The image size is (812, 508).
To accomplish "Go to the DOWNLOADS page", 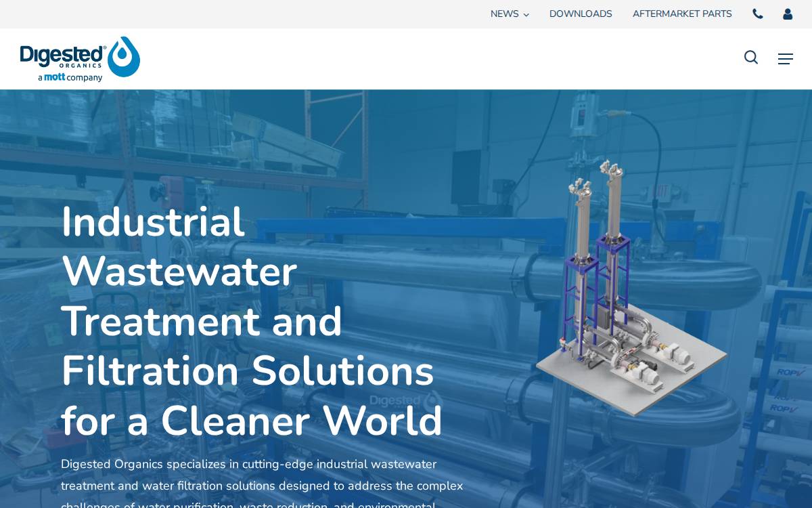I will click(581, 14).
